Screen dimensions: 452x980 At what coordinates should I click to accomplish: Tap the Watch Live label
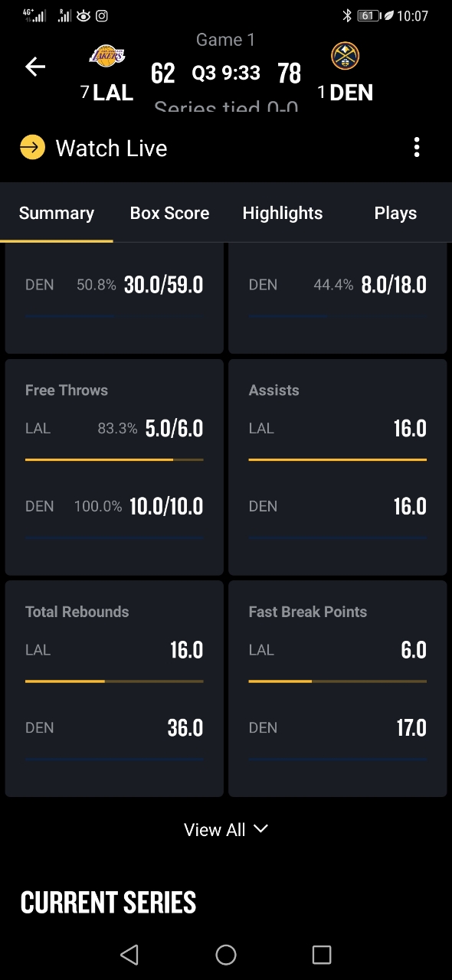[111, 148]
